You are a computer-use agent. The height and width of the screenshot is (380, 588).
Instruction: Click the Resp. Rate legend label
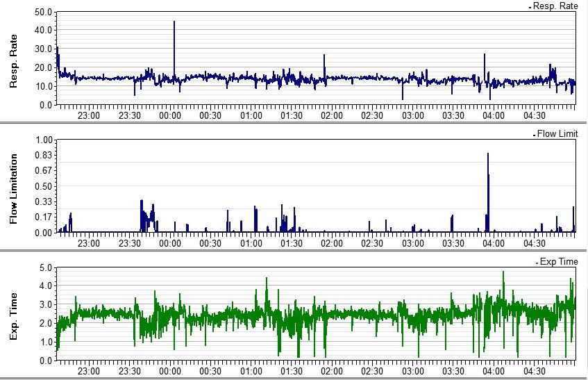click(555, 6)
